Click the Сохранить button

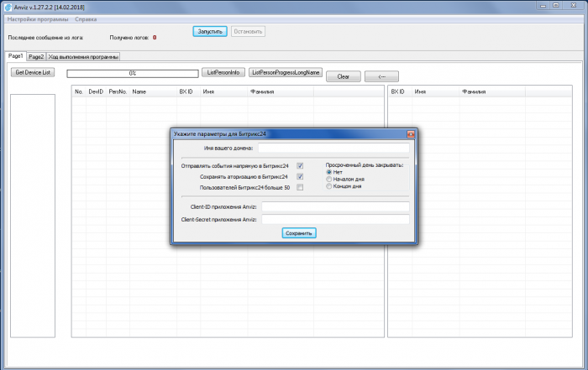pyautogui.click(x=299, y=233)
